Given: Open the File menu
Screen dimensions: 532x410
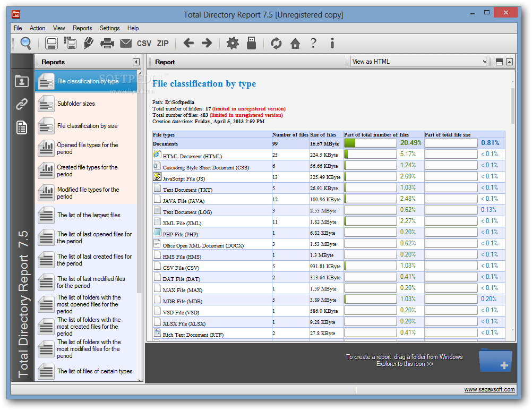Looking at the screenshot, I should [x=18, y=28].
